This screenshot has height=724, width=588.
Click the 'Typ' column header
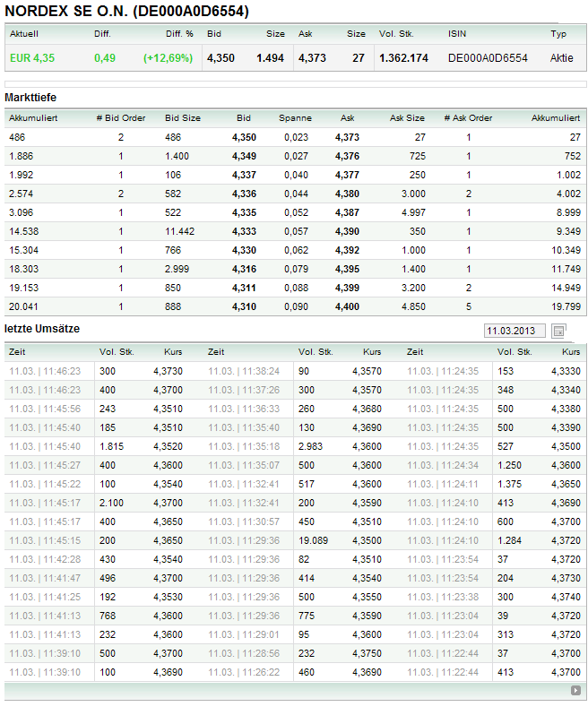tap(558, 34)
